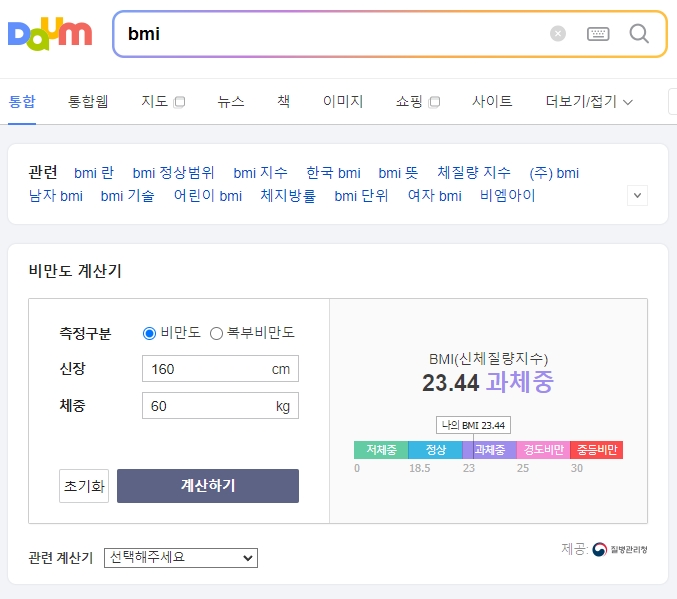Switch to the 통합웹 tab
This screenshot has width=677, height=599.
pos(88,101)
